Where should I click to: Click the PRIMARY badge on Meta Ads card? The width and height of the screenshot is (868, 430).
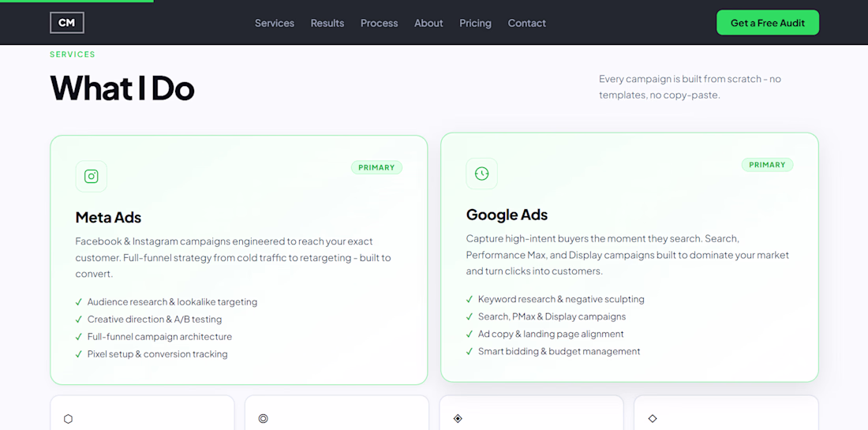376,168
